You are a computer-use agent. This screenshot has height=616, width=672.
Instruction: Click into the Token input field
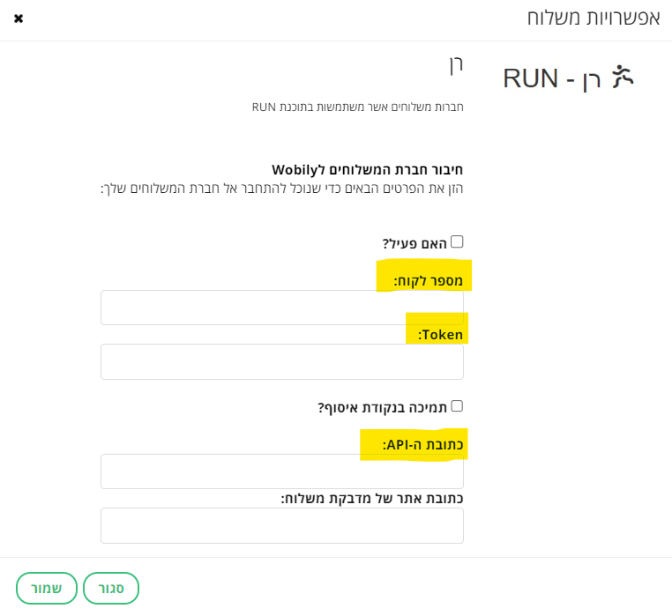coord(282,361)
